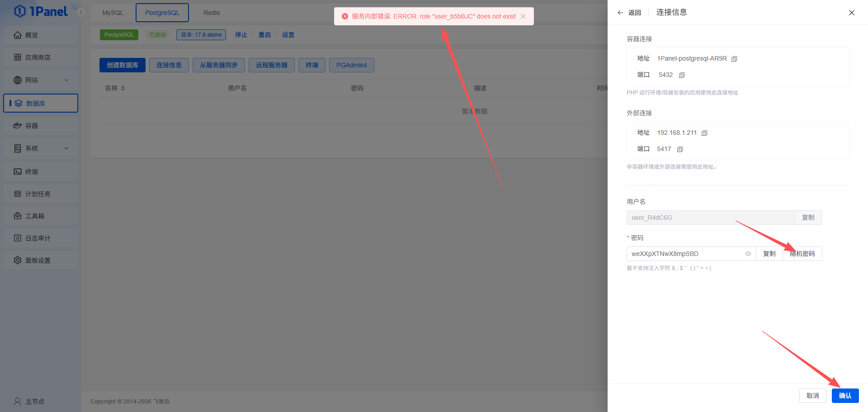Switch to the MySQL tab

tap(113, 13)
